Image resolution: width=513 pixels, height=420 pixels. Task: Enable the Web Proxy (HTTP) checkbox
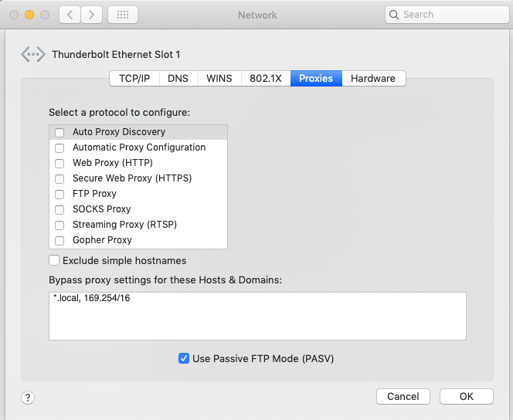click(59, 163)
